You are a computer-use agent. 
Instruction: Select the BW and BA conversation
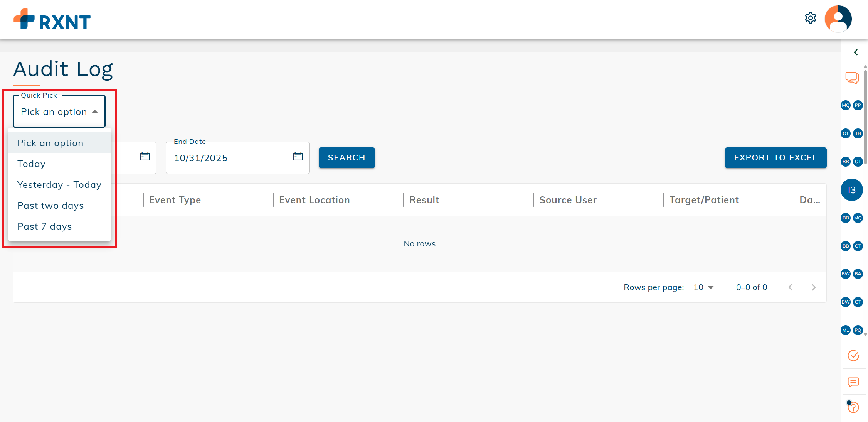pos(851,274)
